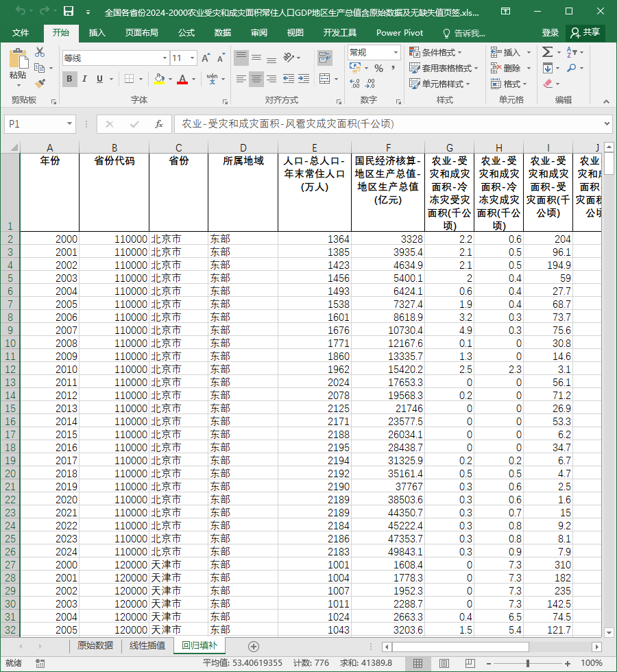Expand the number format 常规 dropdown

[x=396, y=52]
